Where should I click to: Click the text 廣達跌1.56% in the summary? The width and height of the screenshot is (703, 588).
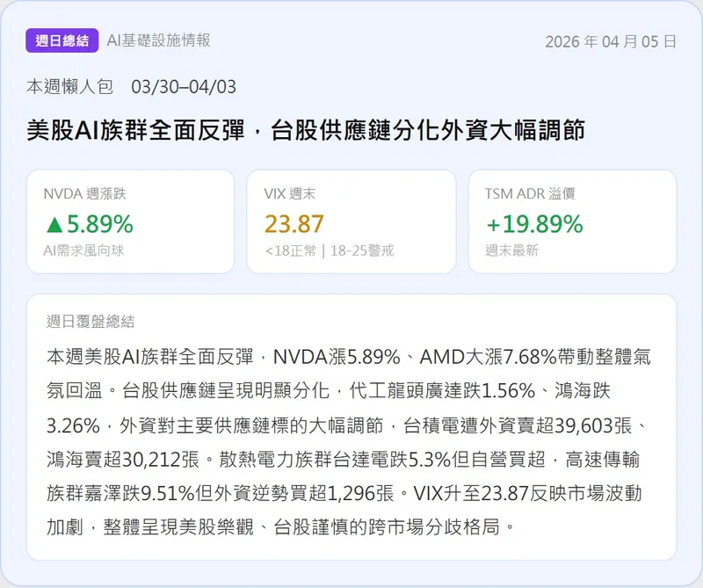[x=489, y=390]
